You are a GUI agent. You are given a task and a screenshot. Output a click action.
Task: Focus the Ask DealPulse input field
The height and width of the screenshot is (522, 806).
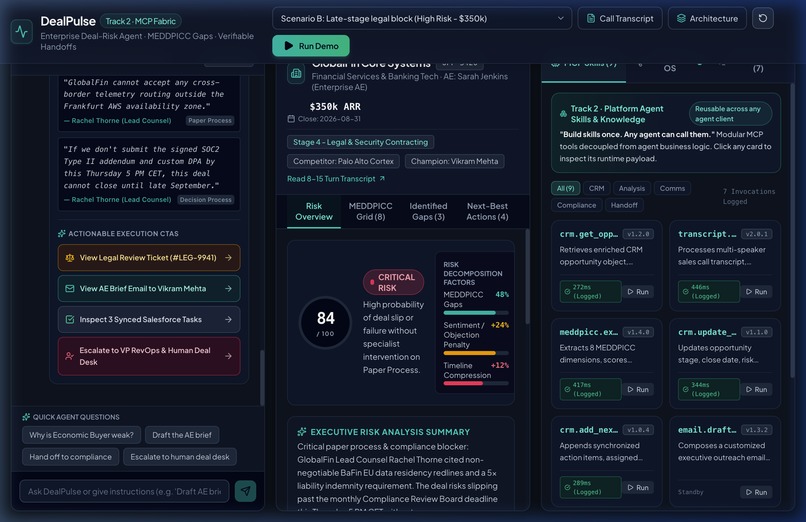pyautogui.click(x=124, y=491)
